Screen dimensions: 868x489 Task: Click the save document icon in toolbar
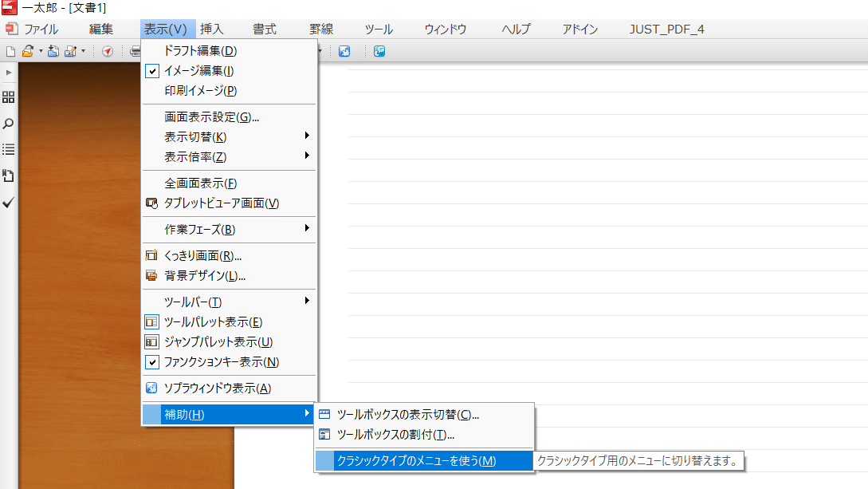pyautogui.click(x=53, y=52)
